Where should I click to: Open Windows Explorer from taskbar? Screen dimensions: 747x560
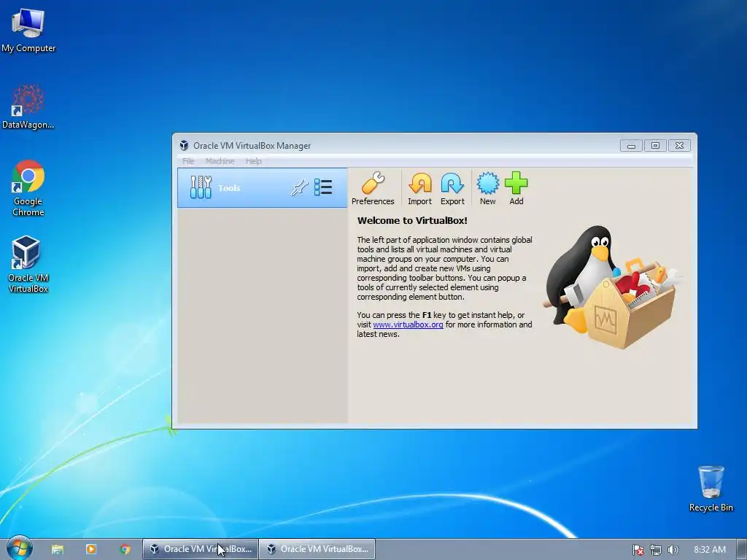click(x=58, y=549)
